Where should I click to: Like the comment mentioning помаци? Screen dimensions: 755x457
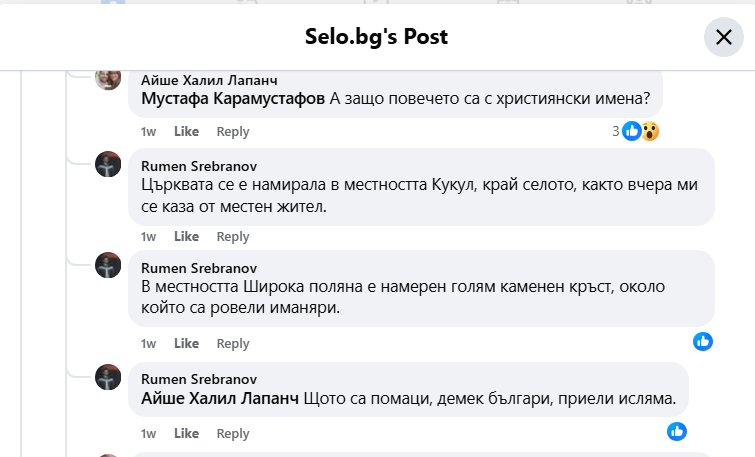coord(186,434)
